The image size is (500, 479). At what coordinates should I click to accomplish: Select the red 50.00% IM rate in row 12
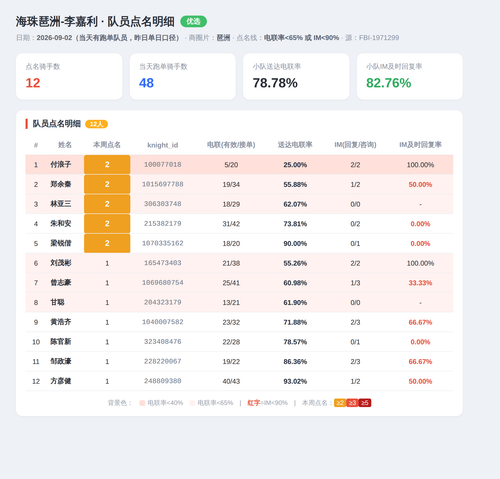[420, 381]
